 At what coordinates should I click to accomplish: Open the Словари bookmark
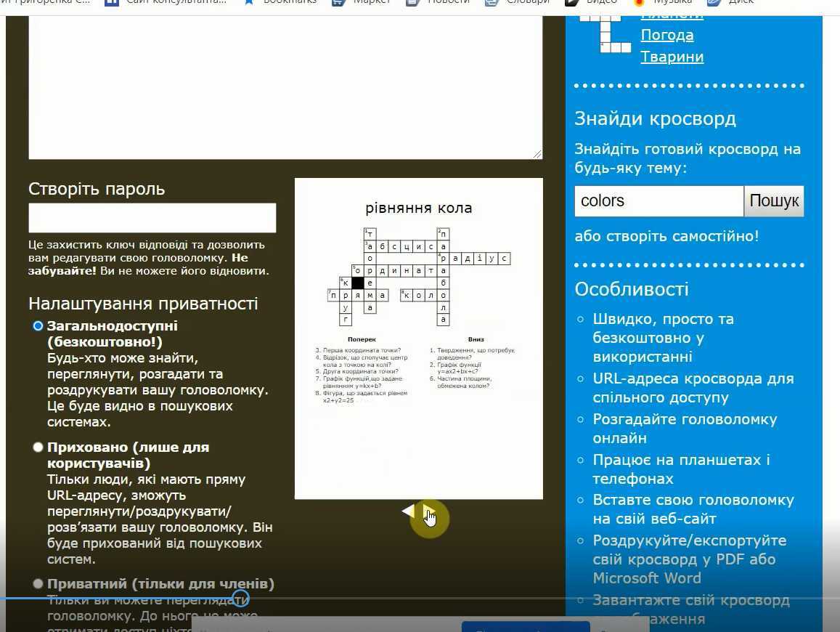pos(492,1)
